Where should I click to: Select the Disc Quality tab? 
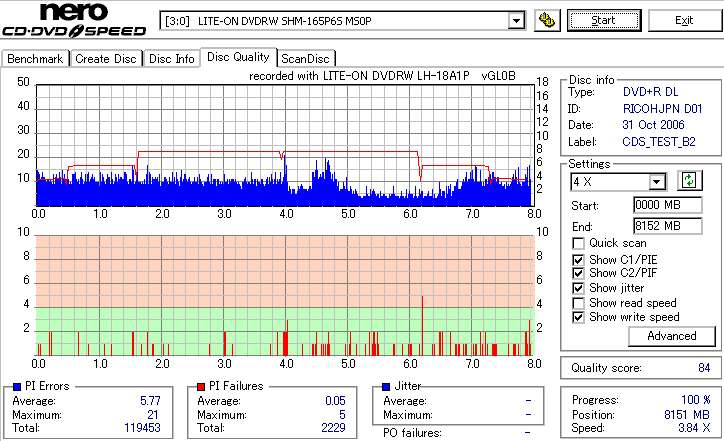[238, 57]
